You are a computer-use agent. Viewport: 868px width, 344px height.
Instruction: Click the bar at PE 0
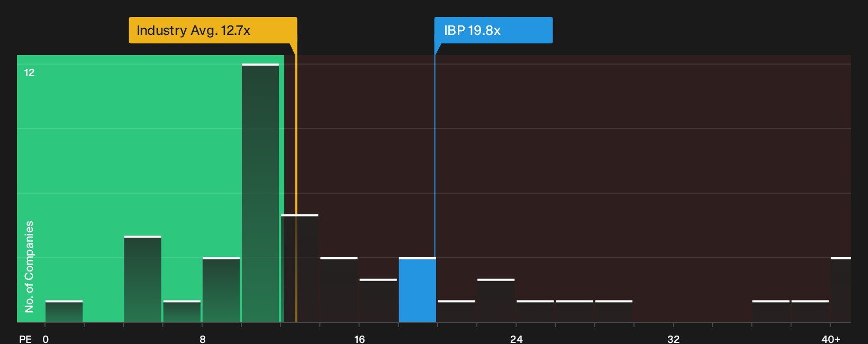(x=64, y=311)
